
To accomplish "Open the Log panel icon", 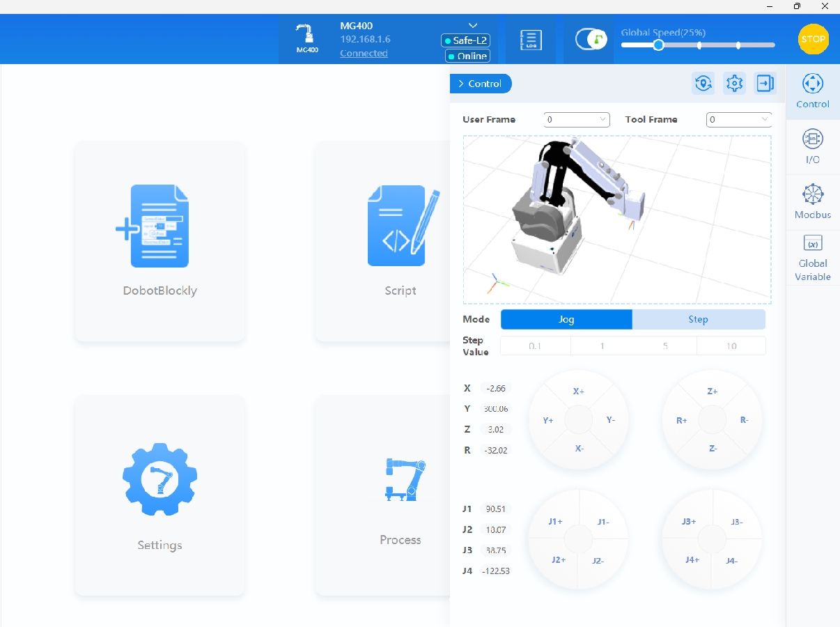I will click(x=531, y=40).
